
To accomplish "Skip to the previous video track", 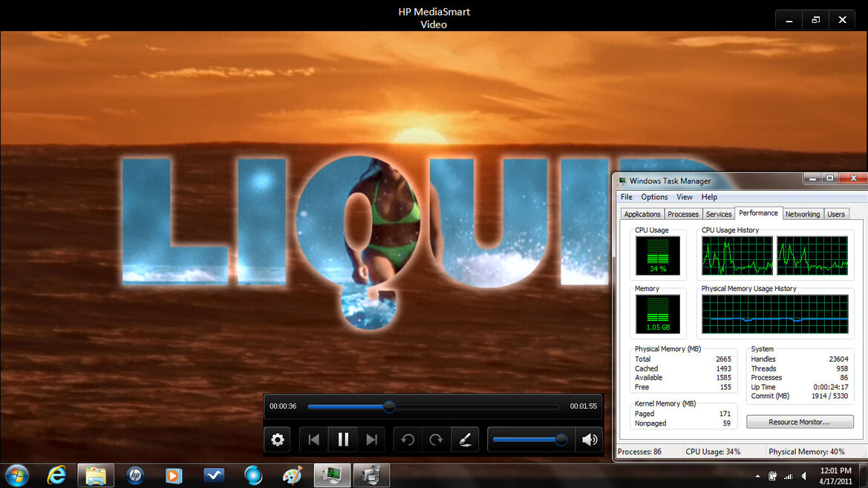I will 314,440.
